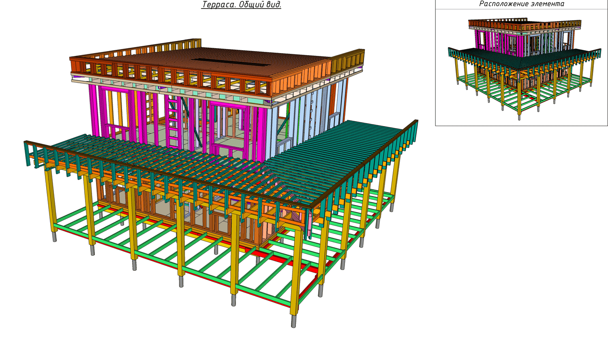
Task: Select the 'Расположение элемента' heading
Action: [x=521, y=4]
